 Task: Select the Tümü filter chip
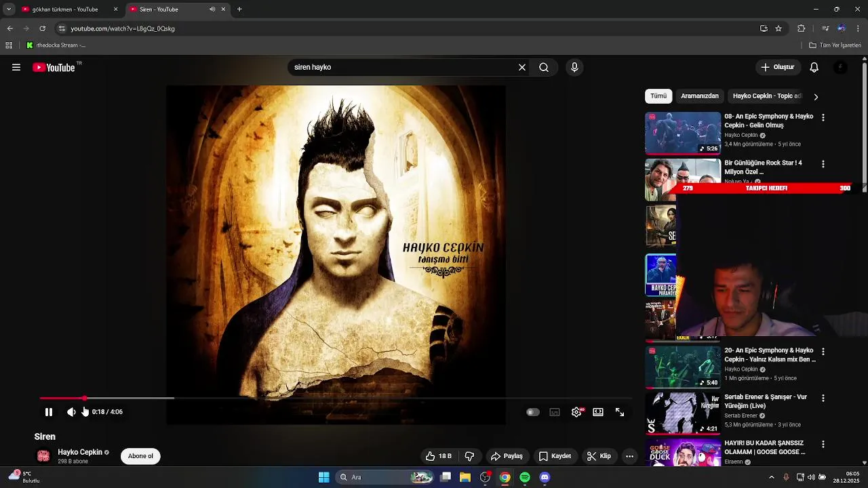pos(658,96)
